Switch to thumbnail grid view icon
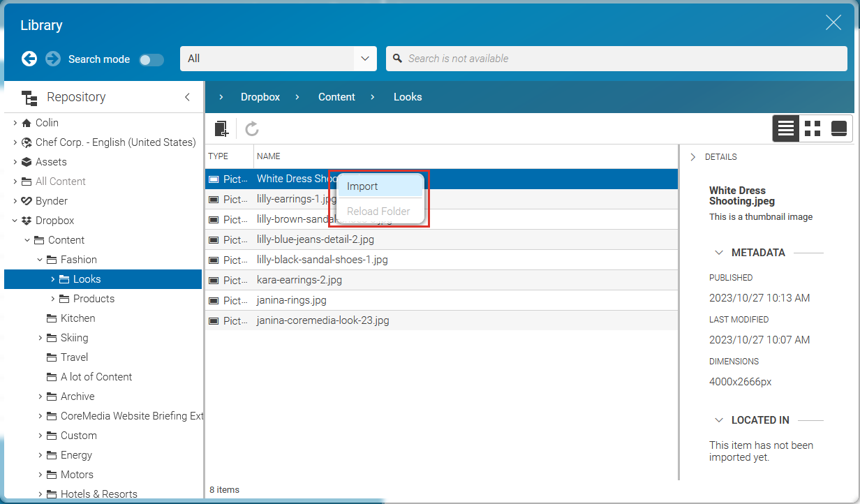The width and height of the screenshot is (860, 504). click(x=812, y=128)
